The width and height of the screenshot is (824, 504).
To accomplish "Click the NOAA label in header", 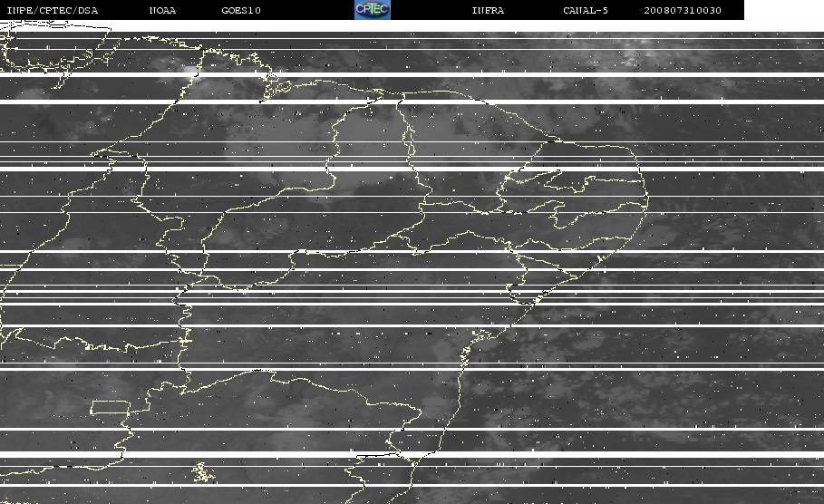I will pos(162,10).
